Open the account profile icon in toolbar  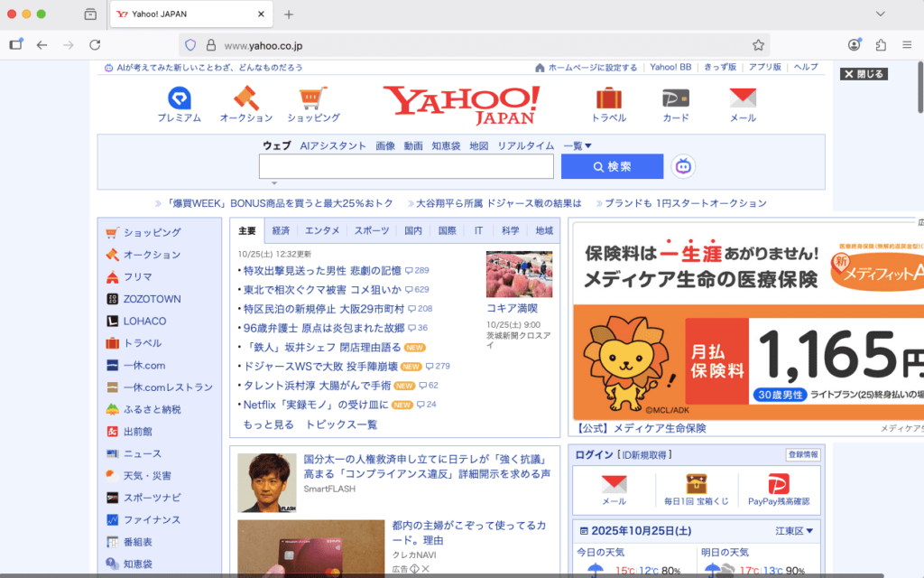click(x=854, y=45)
